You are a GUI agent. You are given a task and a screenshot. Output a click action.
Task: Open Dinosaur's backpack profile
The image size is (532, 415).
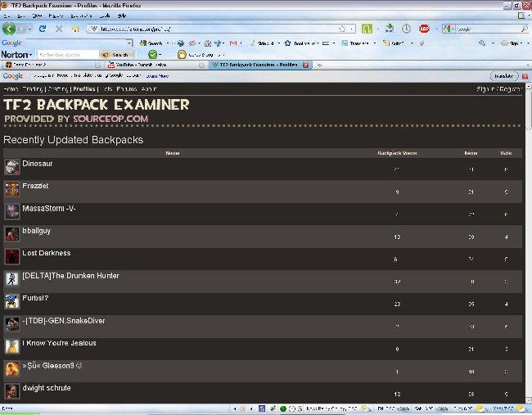click(38, 164)
